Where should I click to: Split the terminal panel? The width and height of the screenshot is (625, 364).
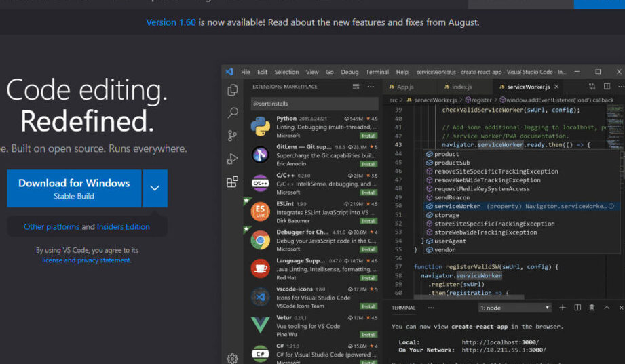577,308
